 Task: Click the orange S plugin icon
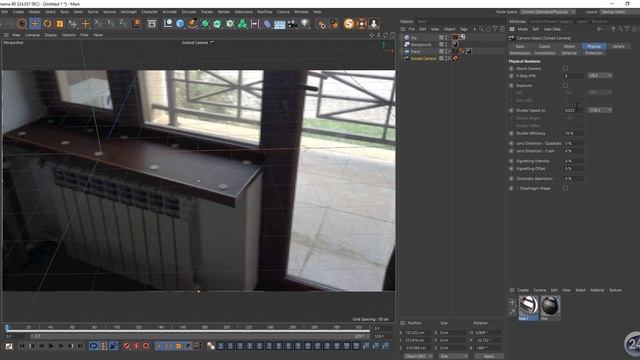point(349,24)
